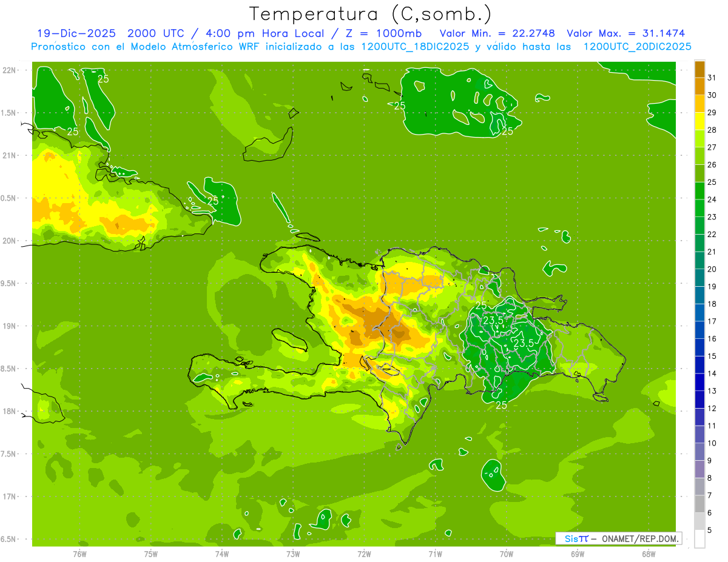The height and width of the screenshot is (562, 728).
Task: Select the "Valor Min. = 22.2748" text
Action: tap(497, 33)
